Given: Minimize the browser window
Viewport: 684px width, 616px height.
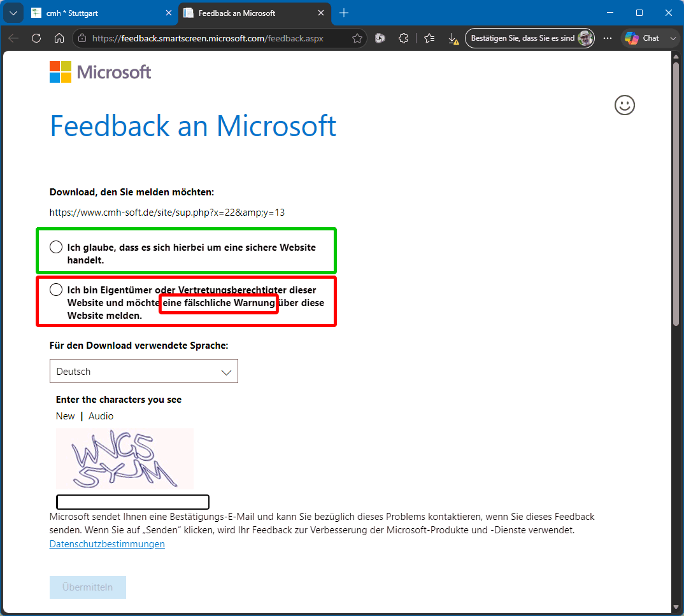Looking at the screenshot, I should [x=610, y=13].
